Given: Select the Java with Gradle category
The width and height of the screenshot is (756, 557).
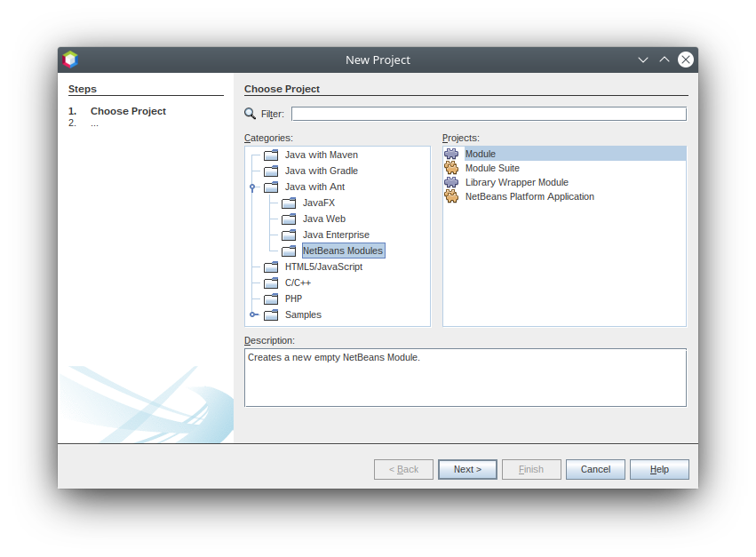Looking at the screenshot, I should (x=321, y=171).
